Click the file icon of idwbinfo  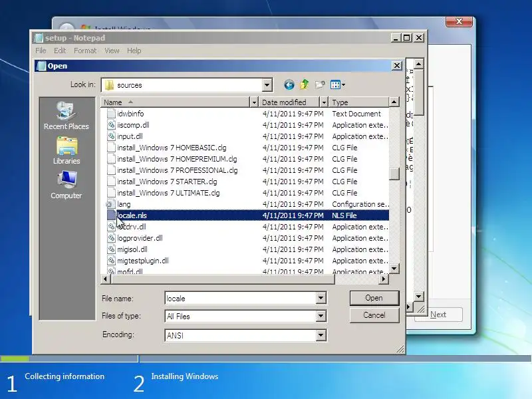tap(111, 113)
